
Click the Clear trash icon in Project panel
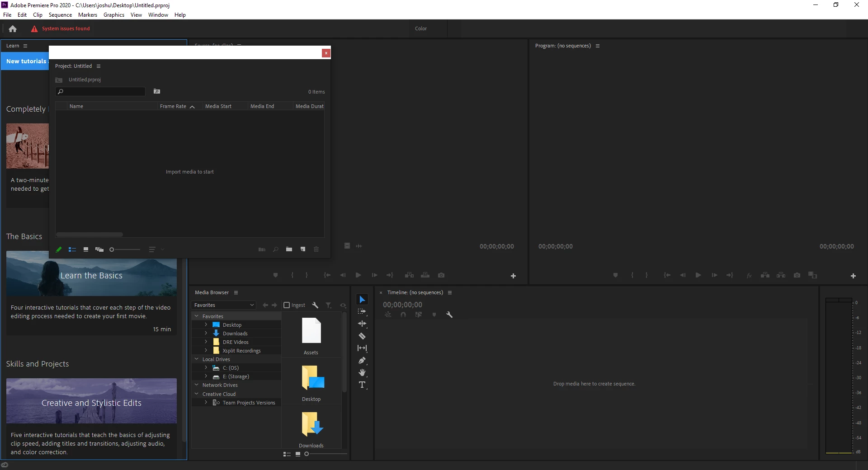(x=316, y=249)
